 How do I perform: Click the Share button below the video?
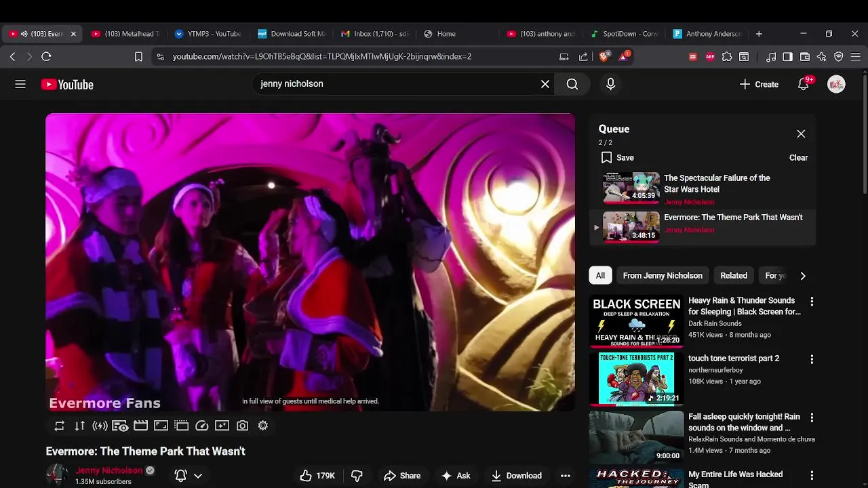pos(402,476)
